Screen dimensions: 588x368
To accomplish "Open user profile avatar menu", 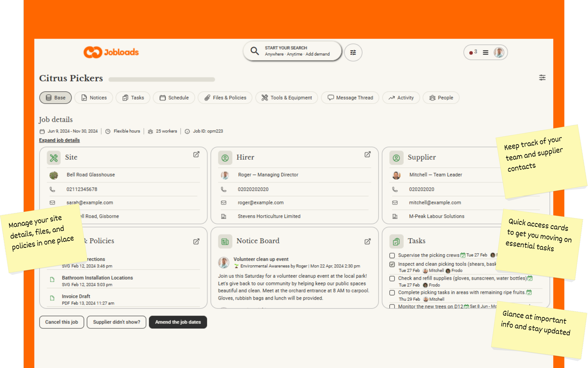I will tap(499, 52).
